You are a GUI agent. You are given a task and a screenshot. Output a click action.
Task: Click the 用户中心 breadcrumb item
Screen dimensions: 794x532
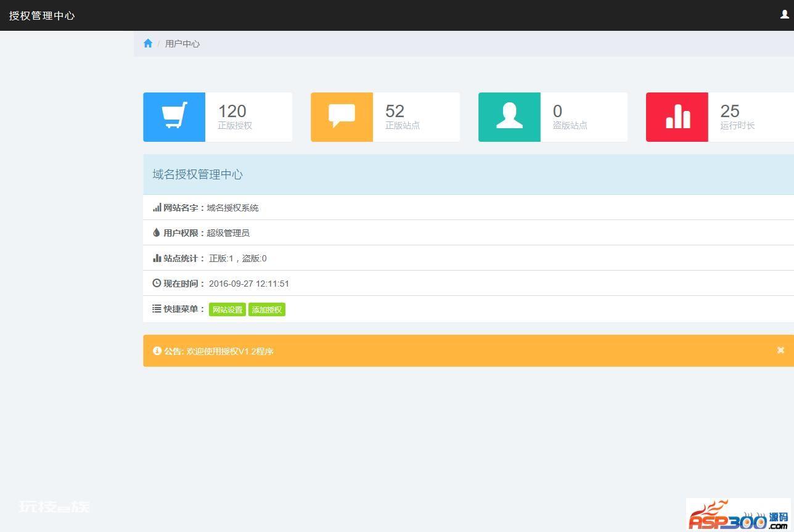(182, 44)
